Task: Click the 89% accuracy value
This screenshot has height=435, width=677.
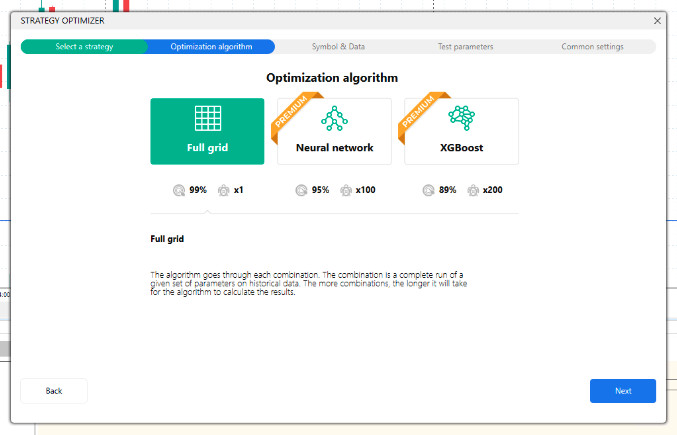Action: pyautogui.click(x=448, y=190)
